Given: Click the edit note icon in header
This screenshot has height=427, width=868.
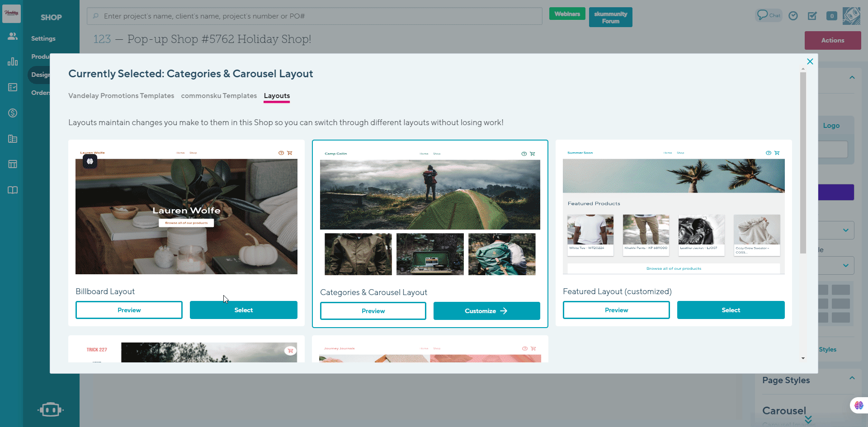Looking at the screenshot, I should pyautogui.click(x=812, y=16).
